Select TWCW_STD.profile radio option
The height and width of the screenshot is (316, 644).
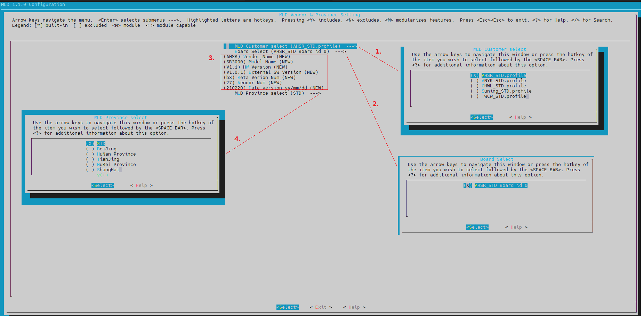tap(498, 96)
